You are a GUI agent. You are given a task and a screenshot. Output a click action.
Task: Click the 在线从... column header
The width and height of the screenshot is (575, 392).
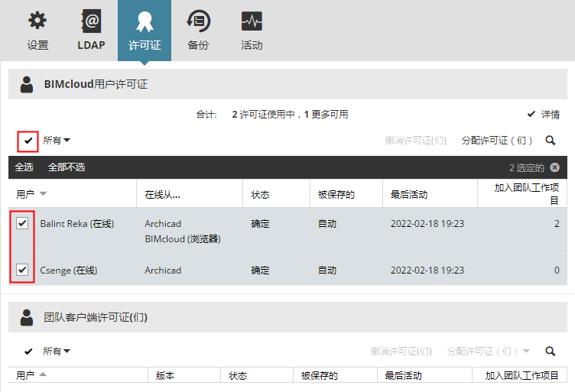(x=162, y=195)
